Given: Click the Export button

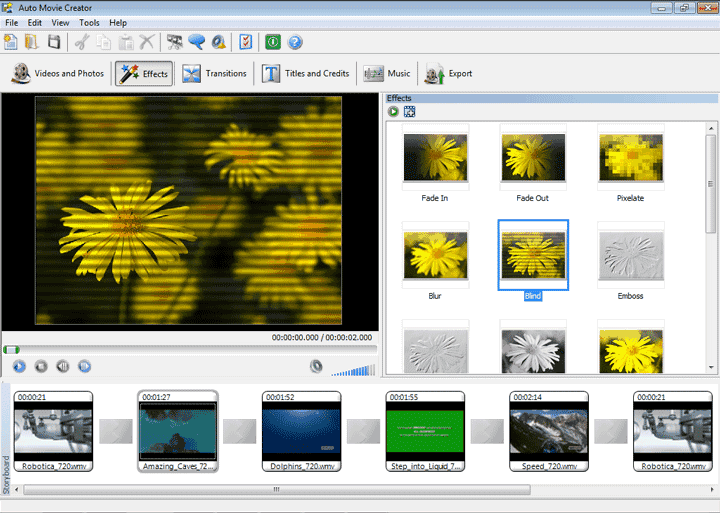Looking at the screenshot, I should pos(448,73).
